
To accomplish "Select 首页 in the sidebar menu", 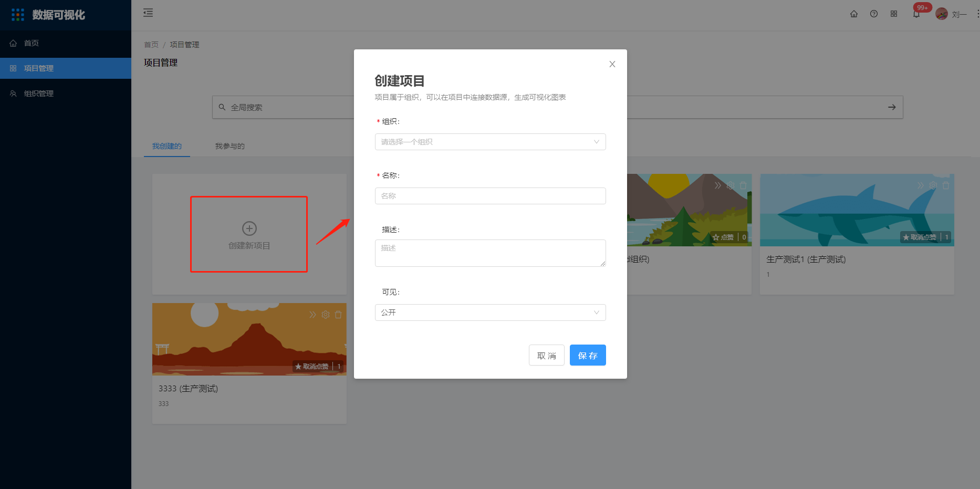I will [x=66, y=43].
